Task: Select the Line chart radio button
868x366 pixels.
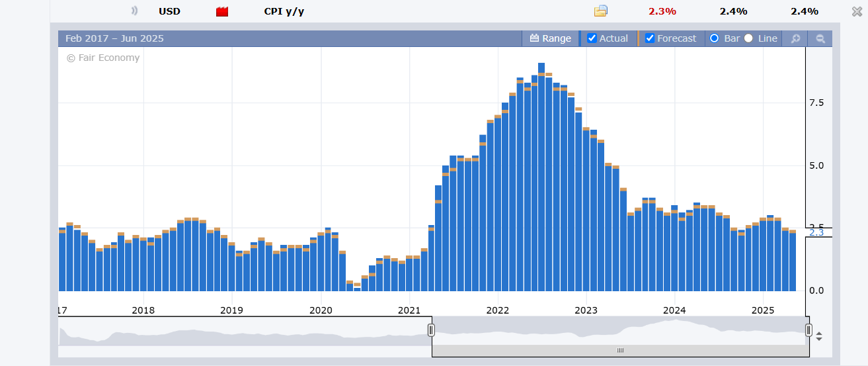Action: click(x=748, y=38)
